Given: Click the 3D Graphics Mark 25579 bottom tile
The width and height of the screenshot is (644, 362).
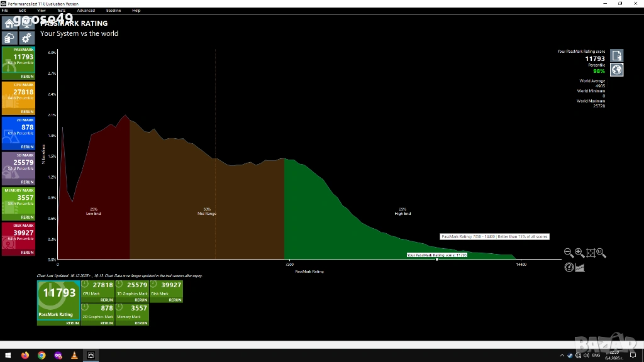Looking at the screenshot, I should (132, 289).
